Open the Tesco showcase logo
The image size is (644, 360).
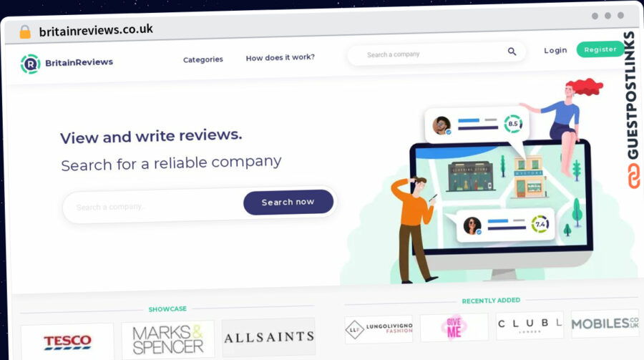[67, 342]
